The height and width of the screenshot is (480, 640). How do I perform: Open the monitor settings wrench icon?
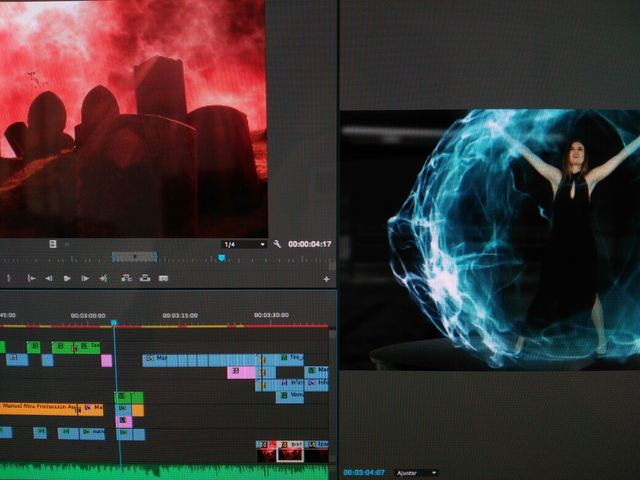tap(277, 244)
